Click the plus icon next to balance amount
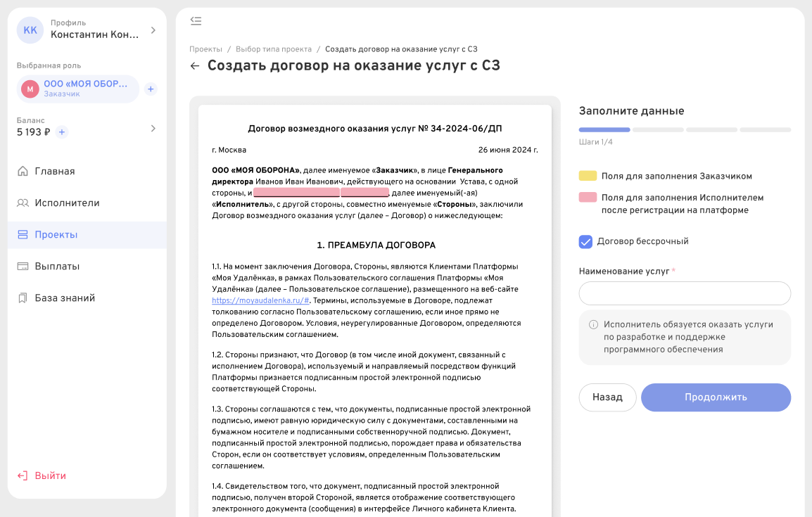 click(61, 132)
